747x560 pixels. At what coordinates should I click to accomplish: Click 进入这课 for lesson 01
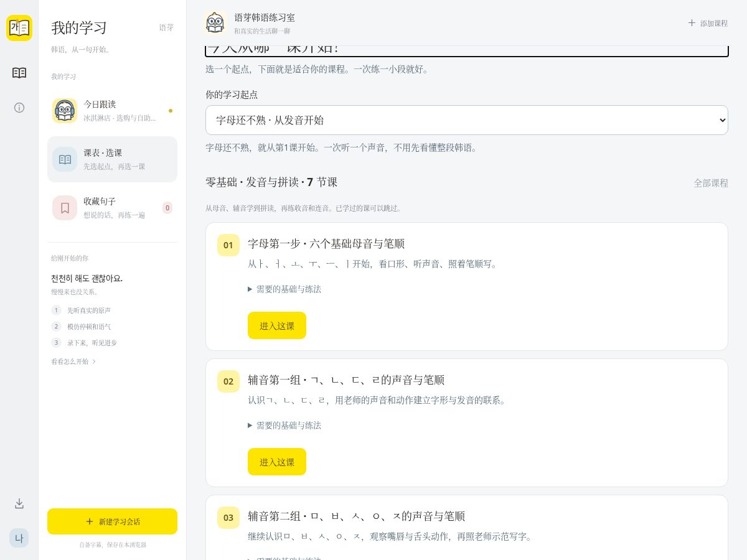[x=277, y=325]
